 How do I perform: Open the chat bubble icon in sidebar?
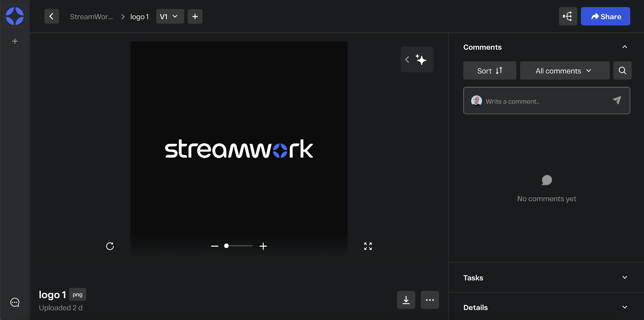click(15, 302)
